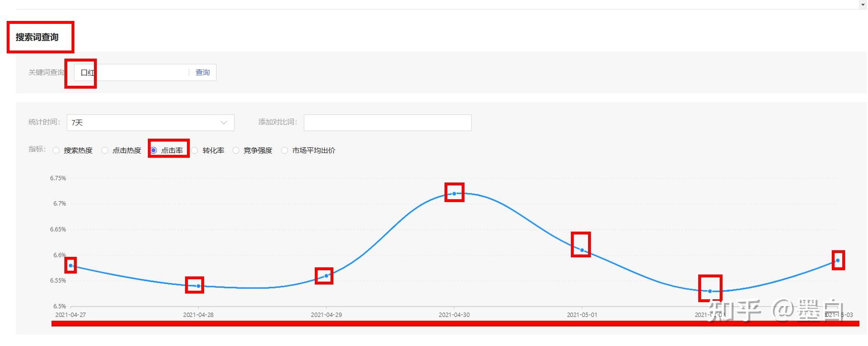Click the 6.7% y-axis label
Screen dimensions: 868x346
click(60, 204)
